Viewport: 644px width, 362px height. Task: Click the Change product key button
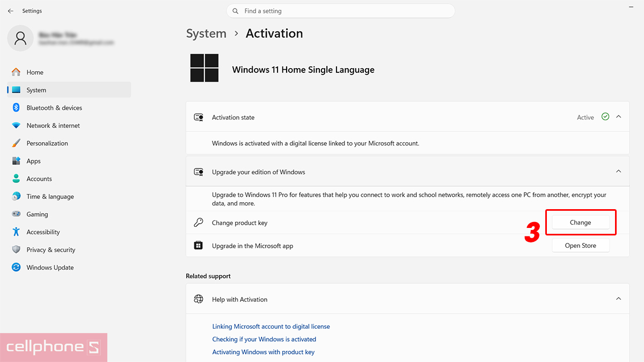click(x=581, y=223)
